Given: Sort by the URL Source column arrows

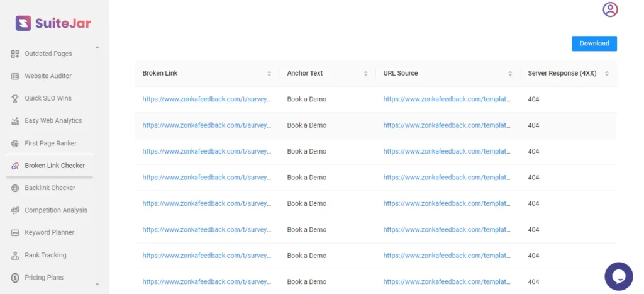Looking at the screenshot, I should (x=510, y=74).
